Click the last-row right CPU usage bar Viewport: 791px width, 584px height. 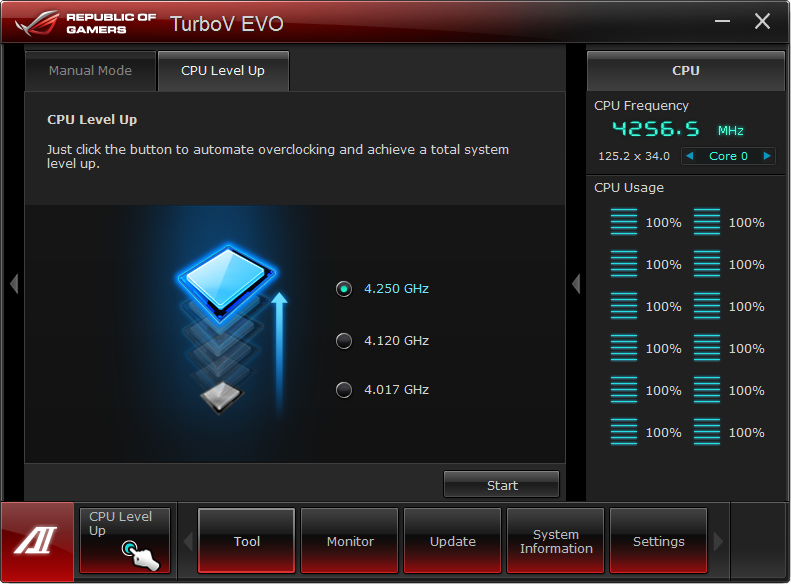(707, 432)
